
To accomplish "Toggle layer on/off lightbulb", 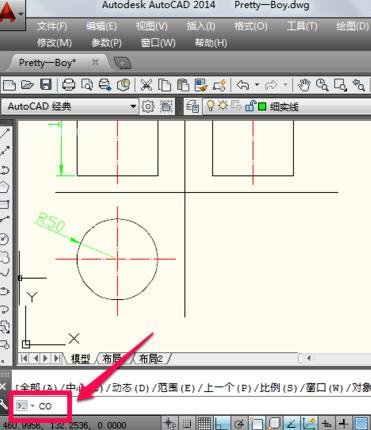I will 210,106.
